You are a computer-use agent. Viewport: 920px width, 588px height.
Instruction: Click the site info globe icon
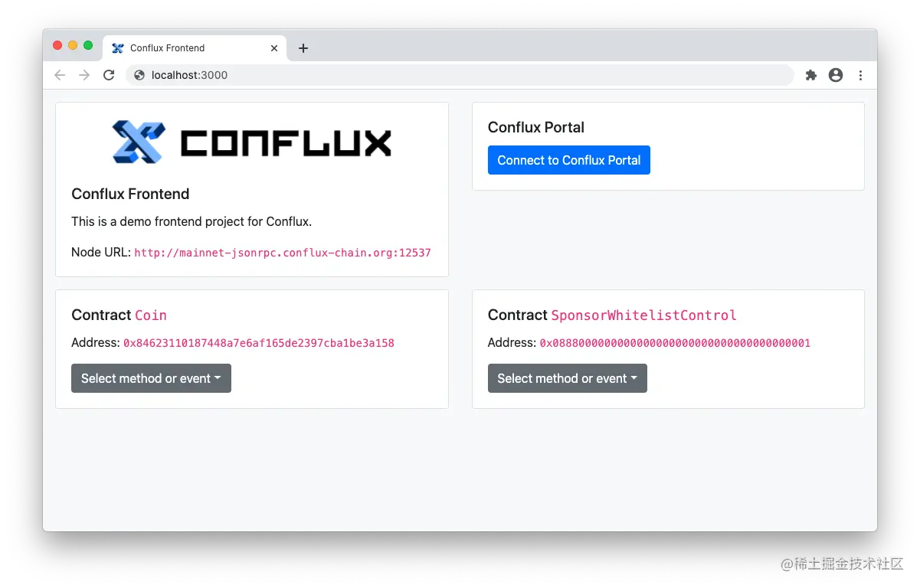[139, 75]
